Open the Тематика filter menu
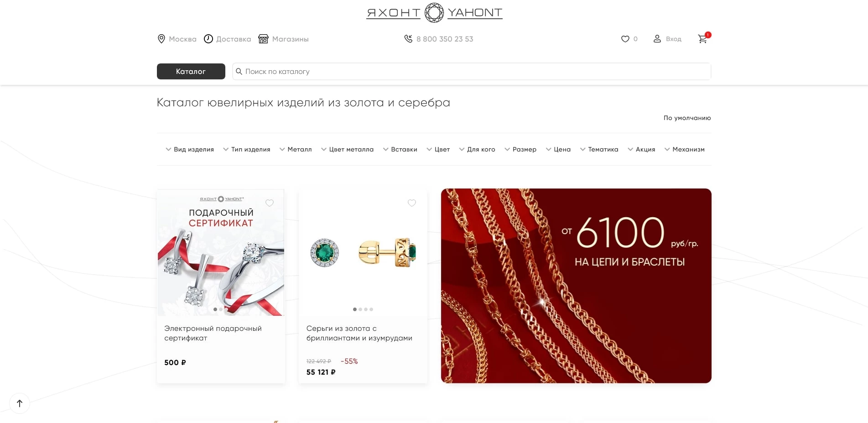868x423 pixels. pos(599,149)
